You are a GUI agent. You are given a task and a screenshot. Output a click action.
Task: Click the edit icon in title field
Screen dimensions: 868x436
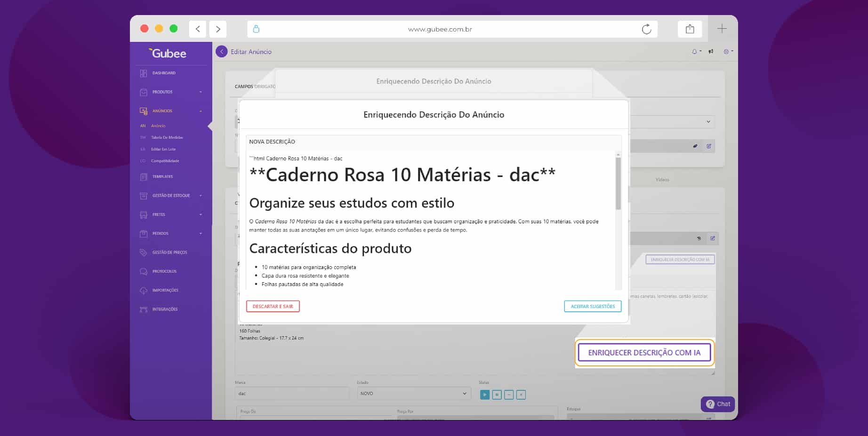click(709, 146)
